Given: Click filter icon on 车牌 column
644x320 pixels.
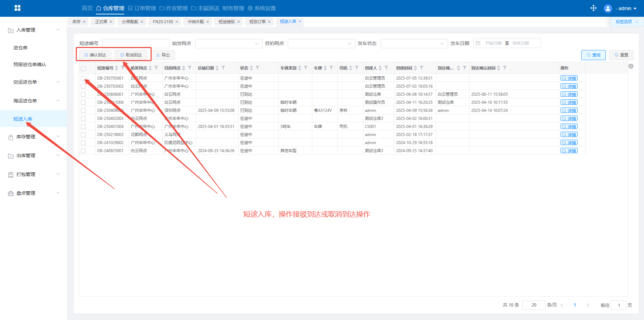Looking at the screenshot, I should (x=331, y=68).
